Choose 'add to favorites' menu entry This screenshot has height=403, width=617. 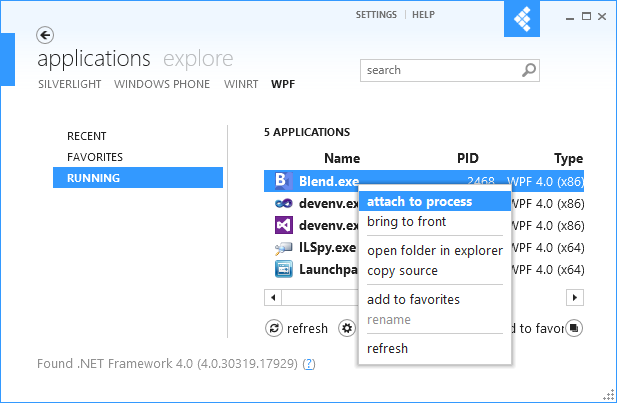pyautogui.click(x=435, y=299)
